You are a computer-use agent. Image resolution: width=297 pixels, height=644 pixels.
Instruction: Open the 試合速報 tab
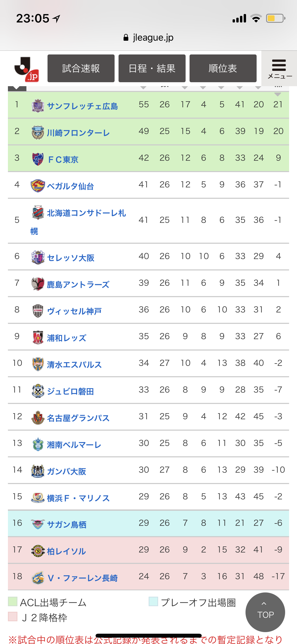pyautogui.click(x=81, y=68)
